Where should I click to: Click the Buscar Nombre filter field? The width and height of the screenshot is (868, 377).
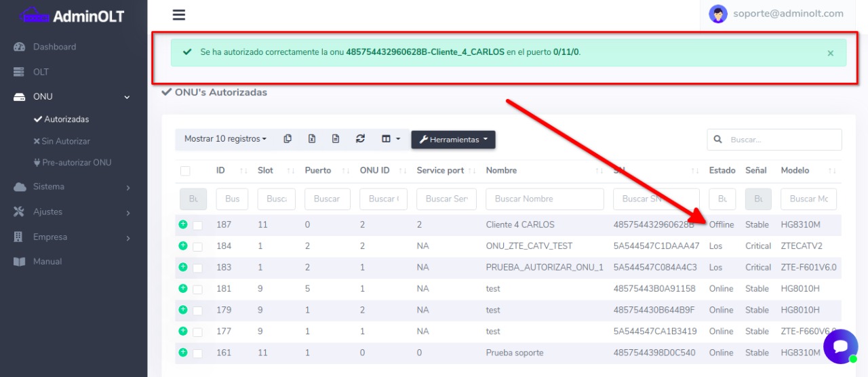click(x=545, y=199)
